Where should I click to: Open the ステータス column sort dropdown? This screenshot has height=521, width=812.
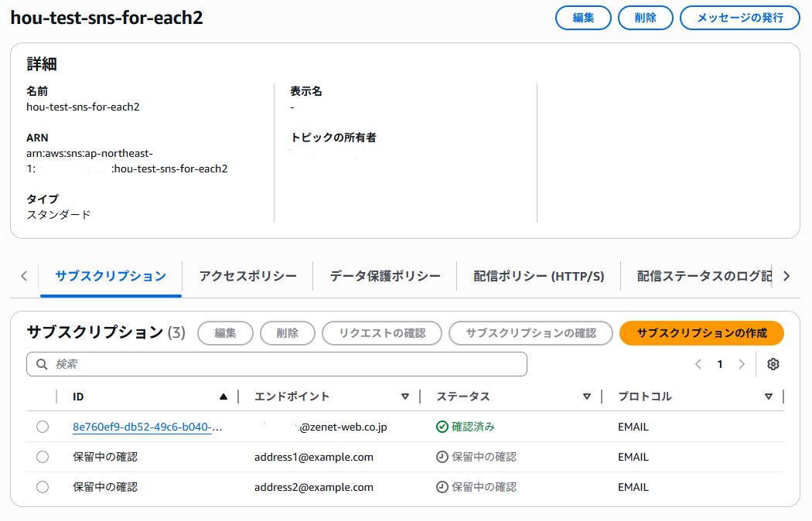coord(587,397)
